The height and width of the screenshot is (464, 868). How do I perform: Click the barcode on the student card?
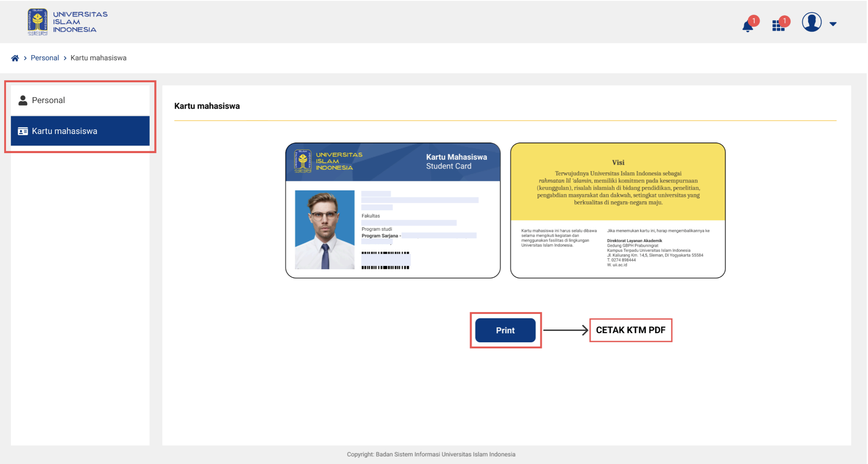[385, 260]
